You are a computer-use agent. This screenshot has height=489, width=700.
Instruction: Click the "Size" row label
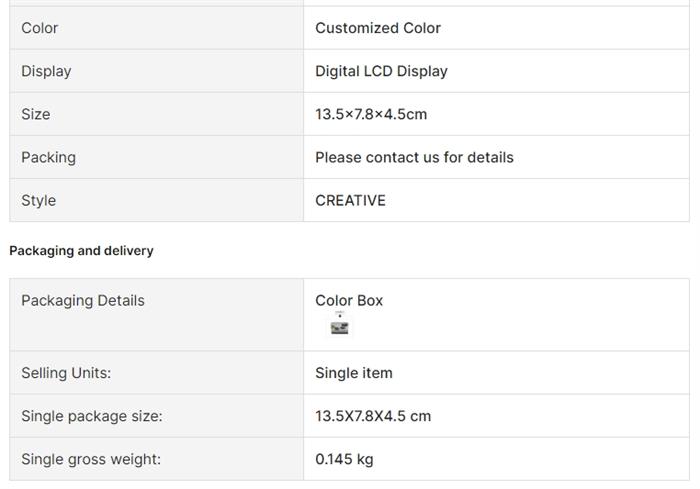(36, 114)
